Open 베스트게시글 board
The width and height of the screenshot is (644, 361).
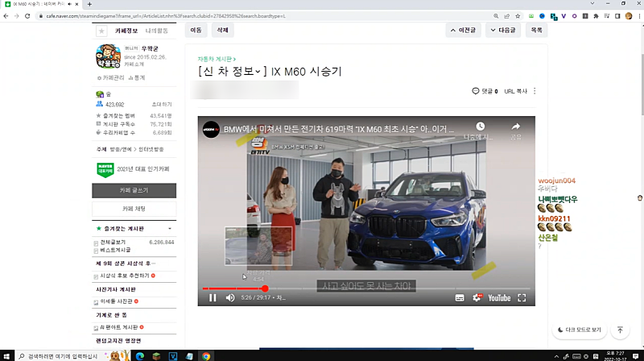(115, 250)
